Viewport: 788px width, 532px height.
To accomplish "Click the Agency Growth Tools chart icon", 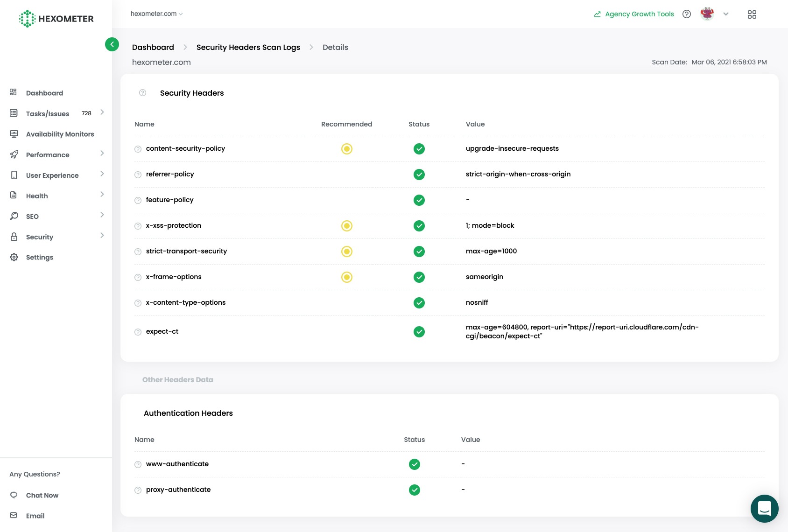I will click(597, 14).
